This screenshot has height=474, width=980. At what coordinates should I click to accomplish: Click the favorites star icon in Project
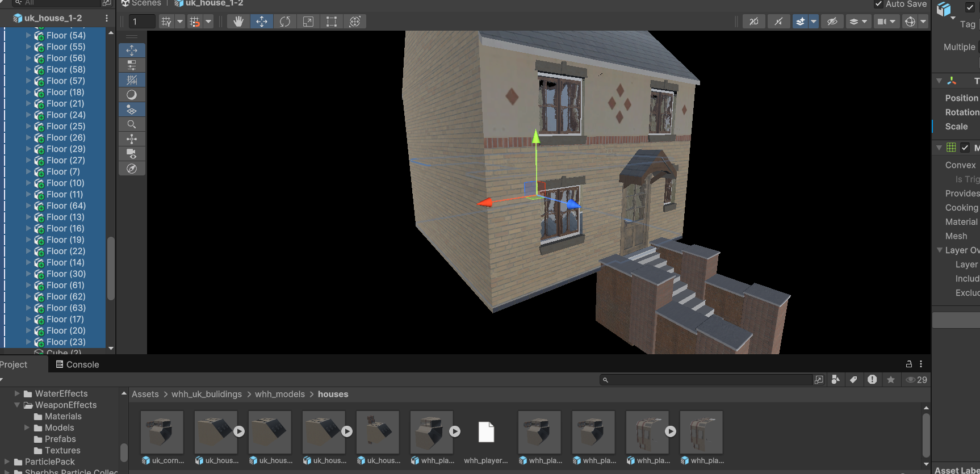click(891, 380)
